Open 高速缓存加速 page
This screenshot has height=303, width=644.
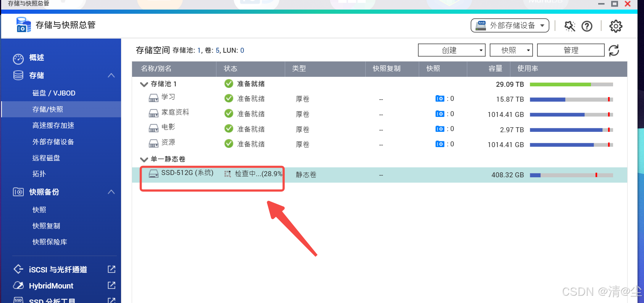tap(53, 125)
